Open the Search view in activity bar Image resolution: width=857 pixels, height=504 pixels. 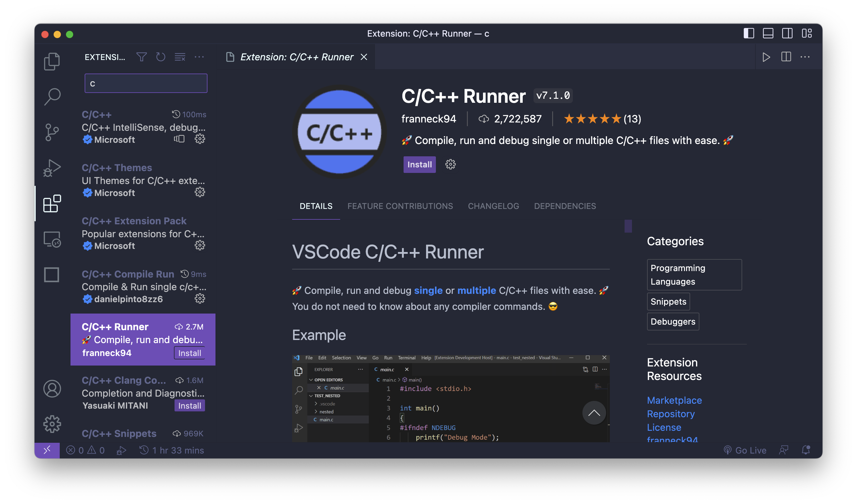coord(52,97)
